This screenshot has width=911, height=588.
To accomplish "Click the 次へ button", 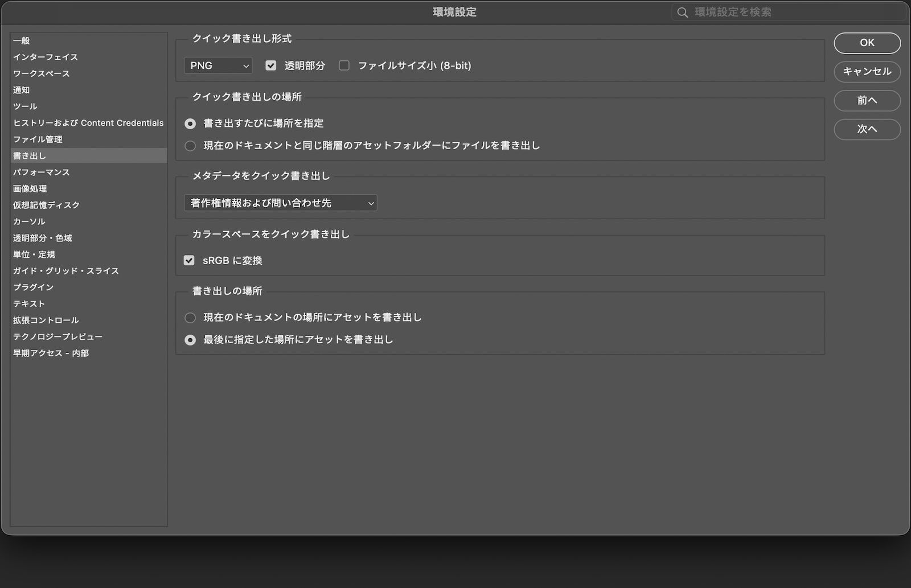I will point(867,129).
